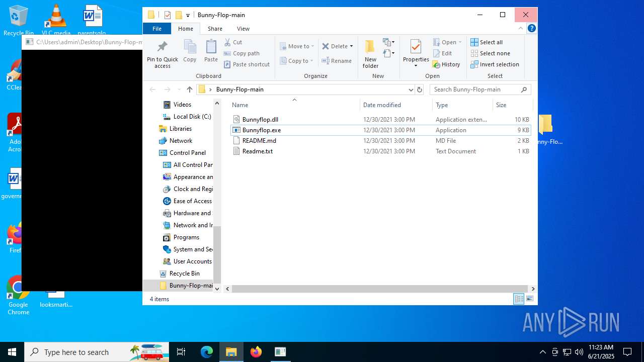The image size is (644, 362).
Task: Select the README.md file
Action: pos(381,141)
